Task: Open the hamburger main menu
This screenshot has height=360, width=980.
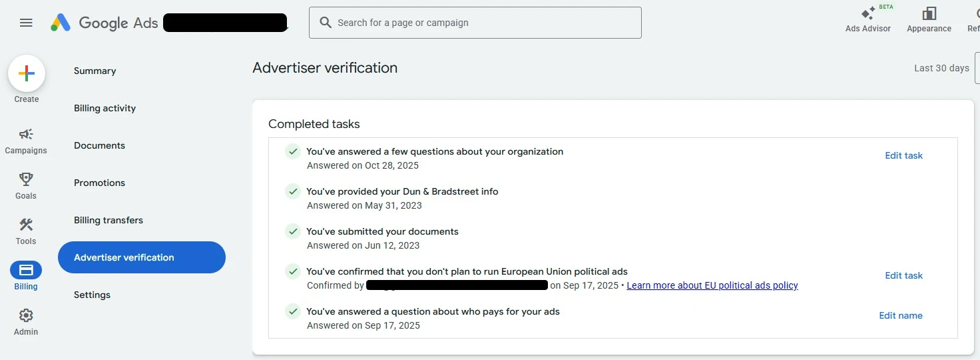Action: coord(26,23)
